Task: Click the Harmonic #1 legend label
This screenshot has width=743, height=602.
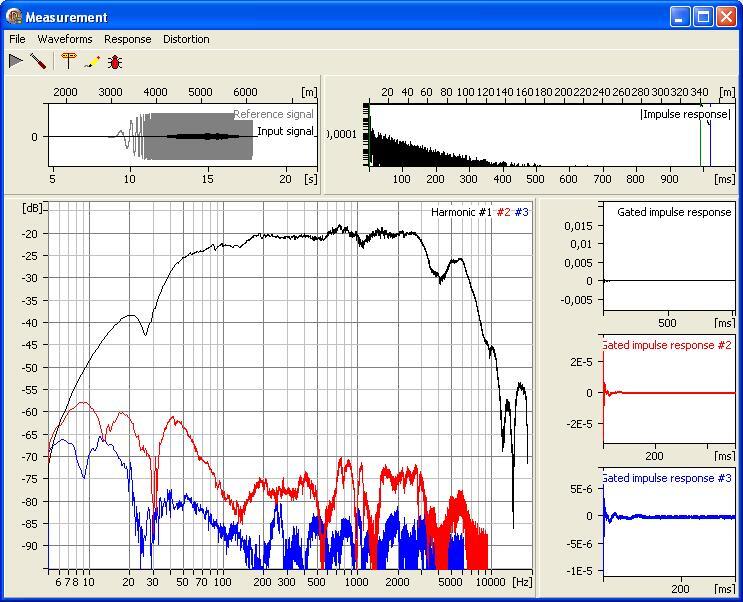Action: click(x=461, y=212)
